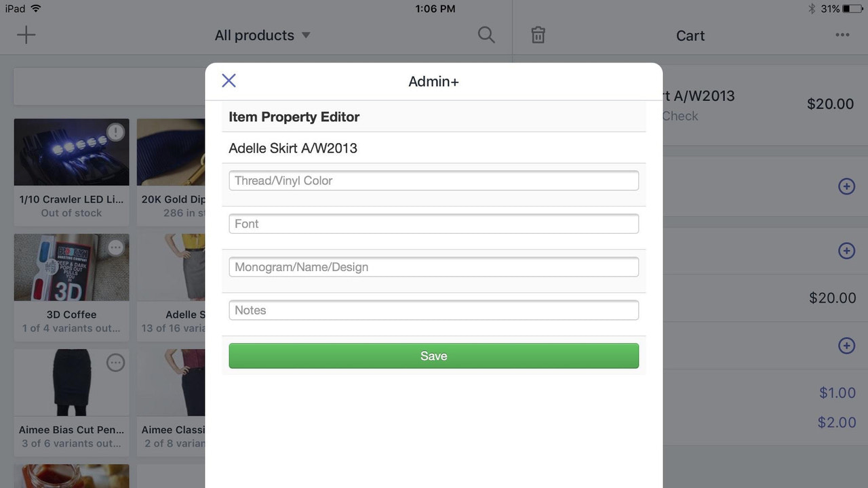Click the Notes input field

(433, 310)
